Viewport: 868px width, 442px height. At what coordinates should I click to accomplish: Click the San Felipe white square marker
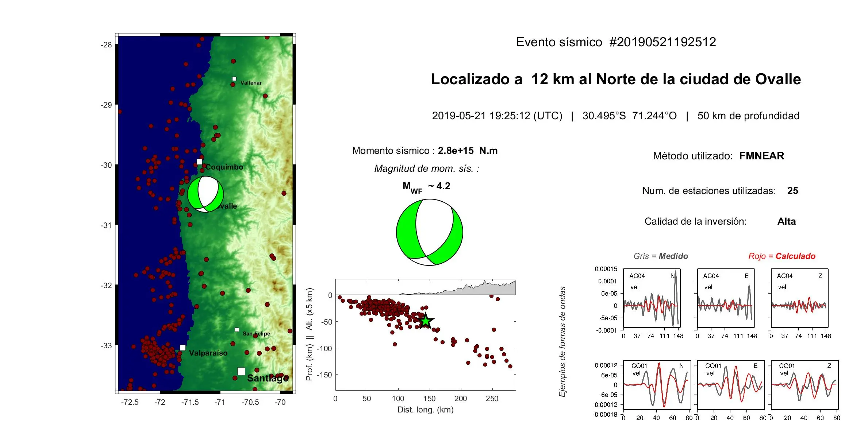click(x=237, y=330)
